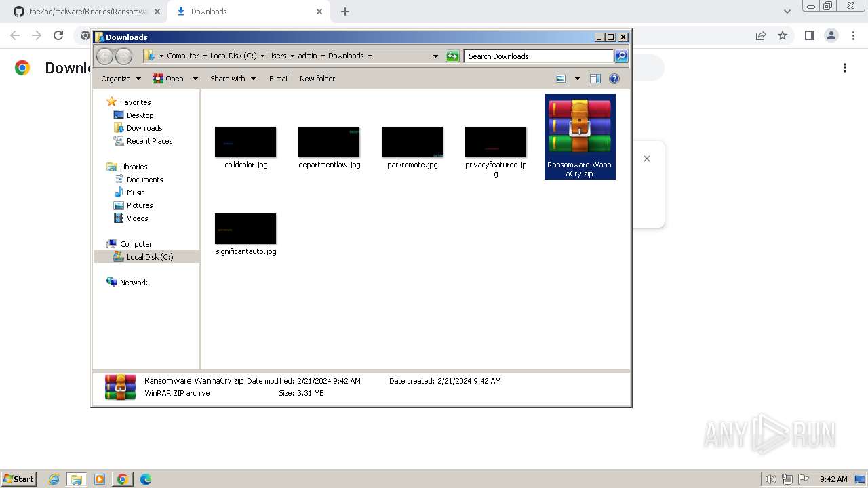Type in the Search Downloads field
The height and width of the screenshot is (488, 868).
click(x=539, y=56)
